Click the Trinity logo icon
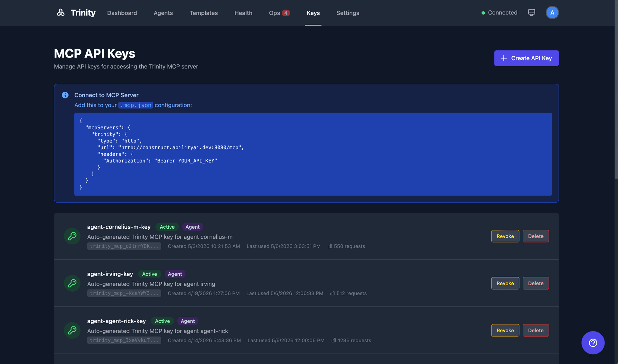This screenshot has height=364, width=618. tap(61, 13)
